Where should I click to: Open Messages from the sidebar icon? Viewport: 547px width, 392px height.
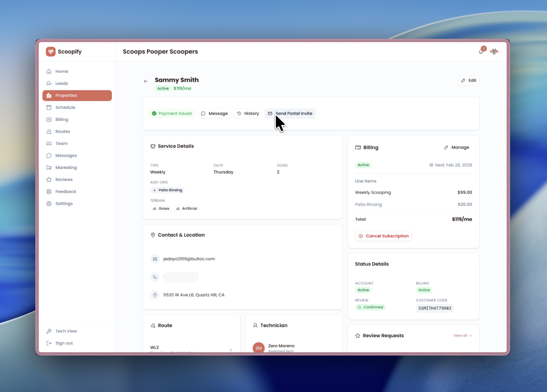click(x=49, y=155)
